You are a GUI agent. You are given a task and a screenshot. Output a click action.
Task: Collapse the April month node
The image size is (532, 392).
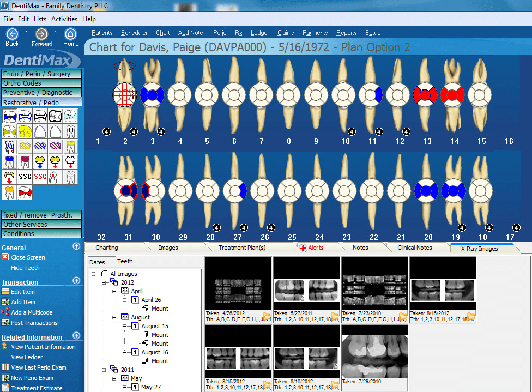tap(114, 291)
